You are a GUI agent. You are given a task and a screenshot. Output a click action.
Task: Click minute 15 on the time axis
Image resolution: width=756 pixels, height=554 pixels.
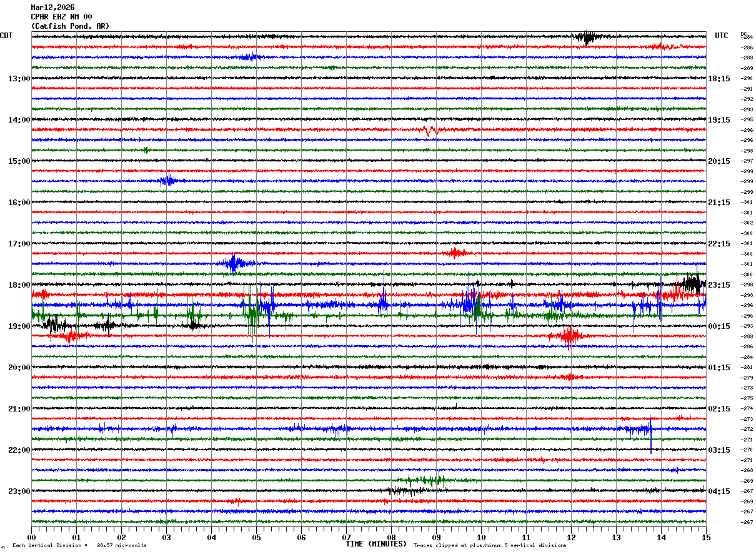pos(706,537)
